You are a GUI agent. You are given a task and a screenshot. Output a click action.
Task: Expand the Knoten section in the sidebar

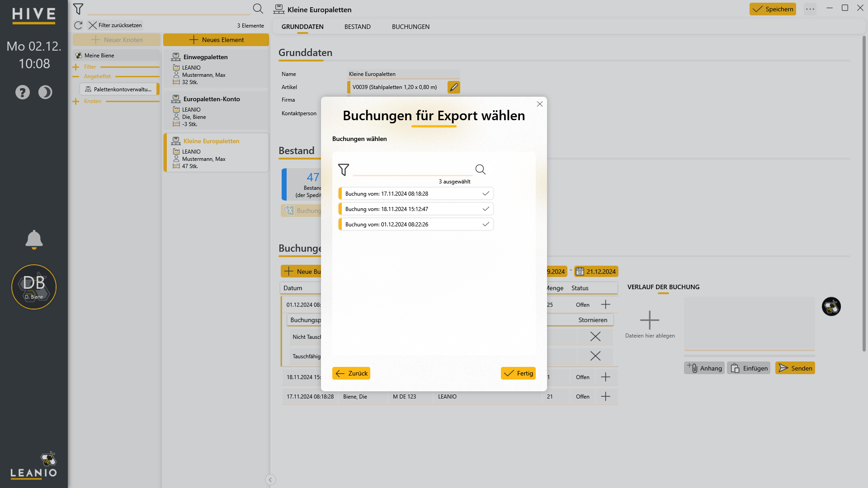76,101
